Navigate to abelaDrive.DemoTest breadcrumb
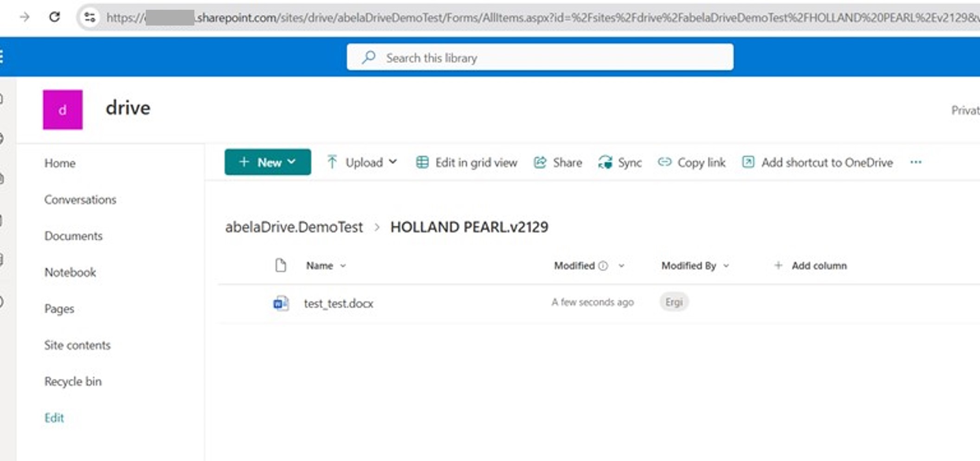Image resolution: width=980 pixels, height=461 pixels. [294, 227]
